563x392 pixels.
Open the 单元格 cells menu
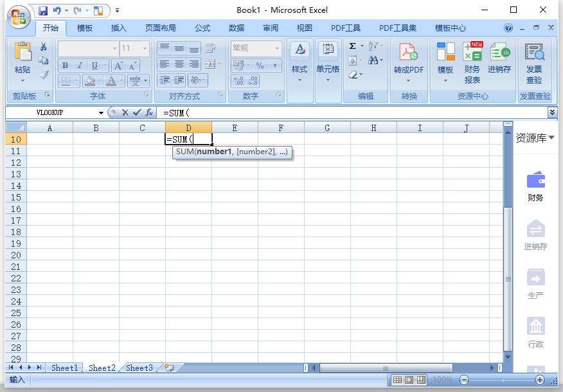pos(328,63)
